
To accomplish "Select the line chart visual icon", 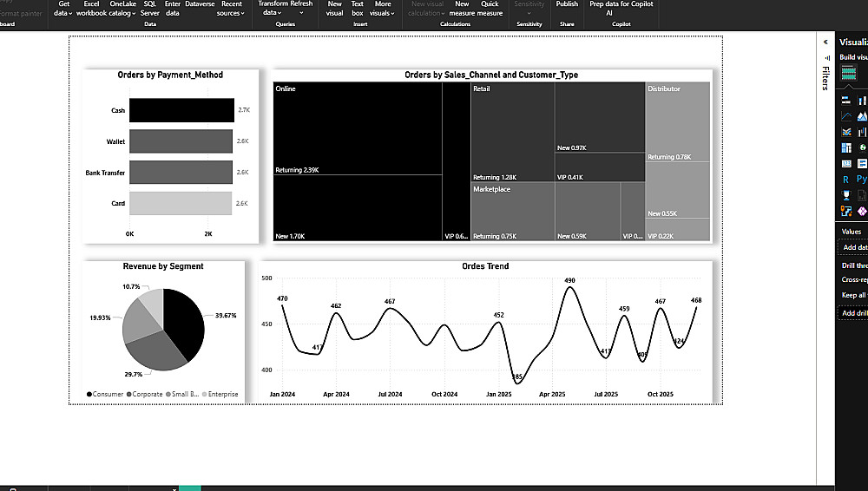I will pyautogui.click(x=845, y=116).
